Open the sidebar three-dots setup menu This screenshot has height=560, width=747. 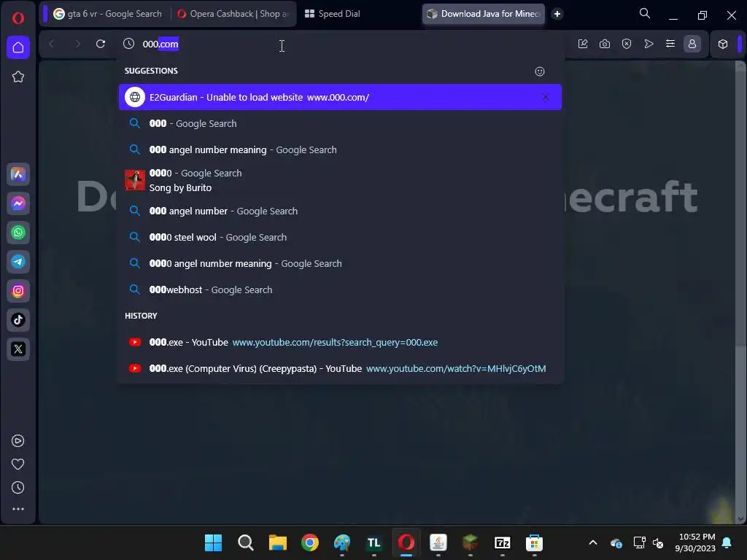(x=18, y=509)
